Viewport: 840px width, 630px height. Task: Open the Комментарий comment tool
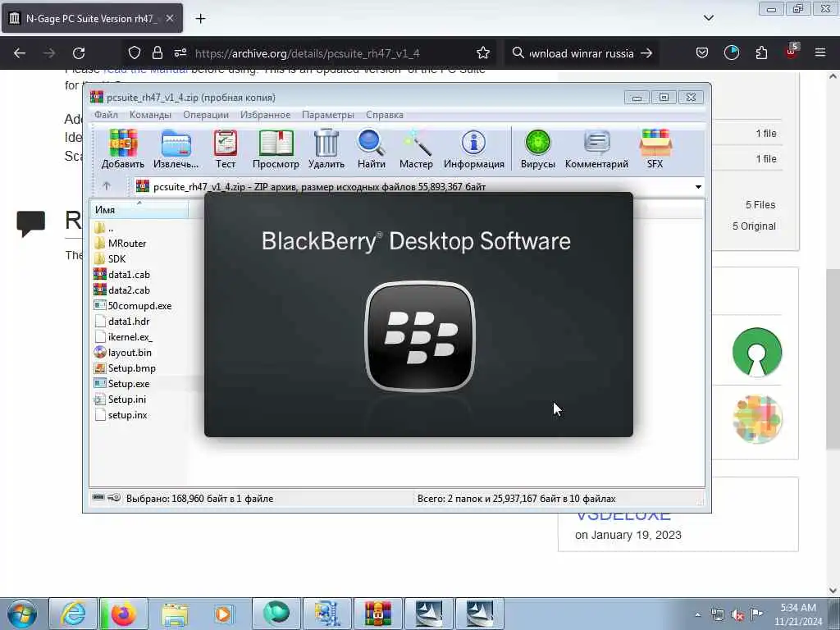click(x=597, y=149)
